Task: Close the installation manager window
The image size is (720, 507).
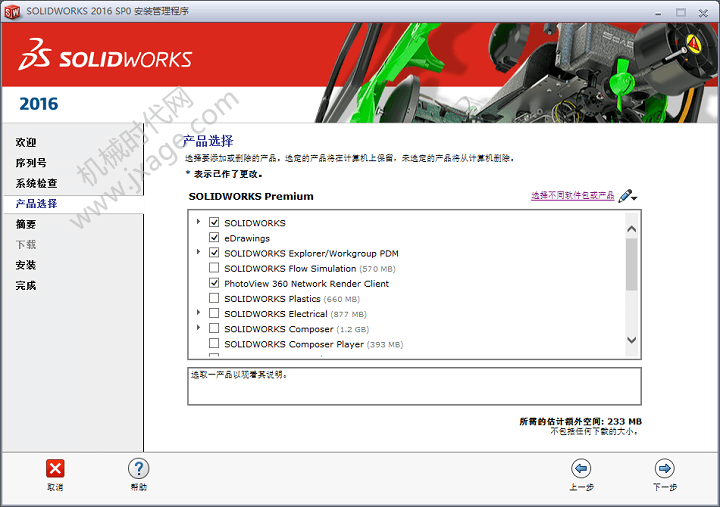Action: pyautogui.click(x=703, y=13)
